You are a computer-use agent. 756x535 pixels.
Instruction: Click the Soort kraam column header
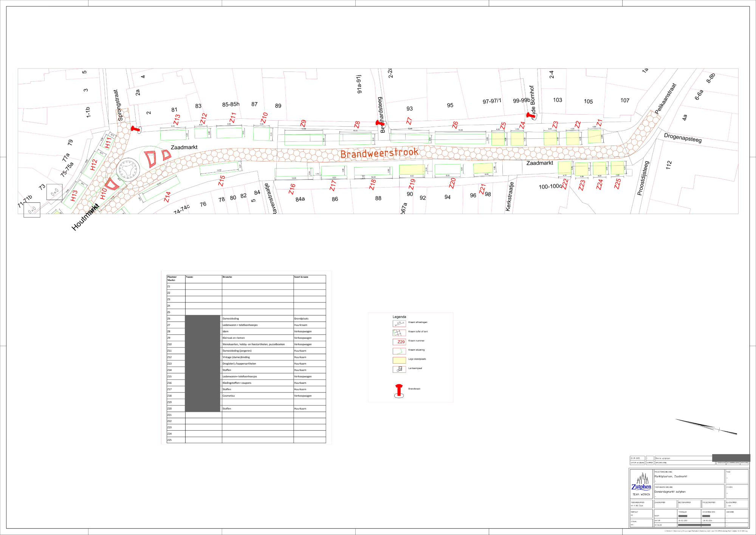pyautogui.click(x=301, y=277)
